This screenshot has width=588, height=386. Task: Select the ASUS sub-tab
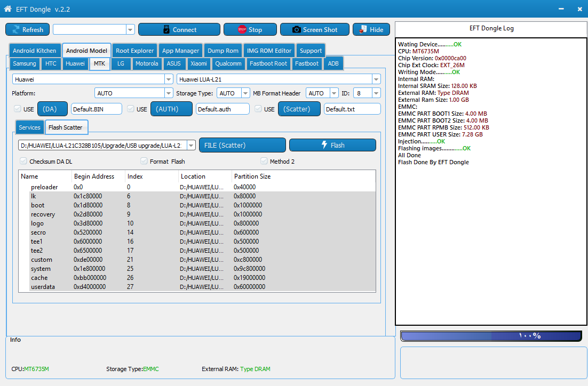coord(173,63)
